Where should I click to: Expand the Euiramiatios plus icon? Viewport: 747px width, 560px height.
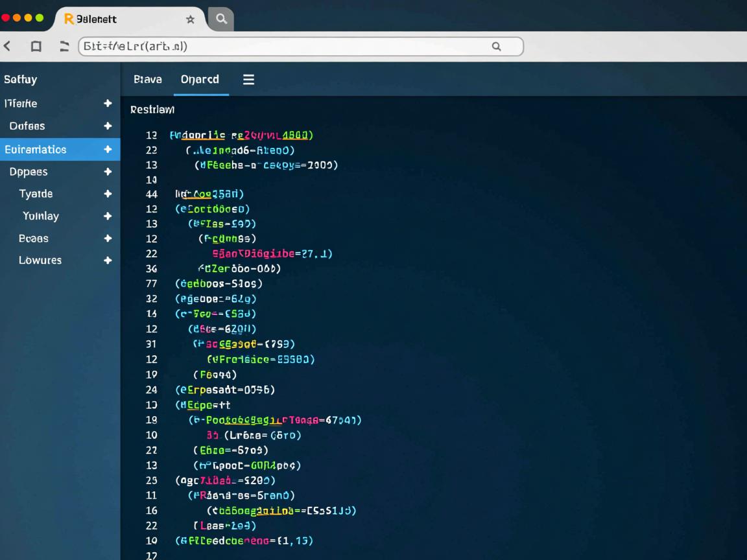tap(108, 149)
